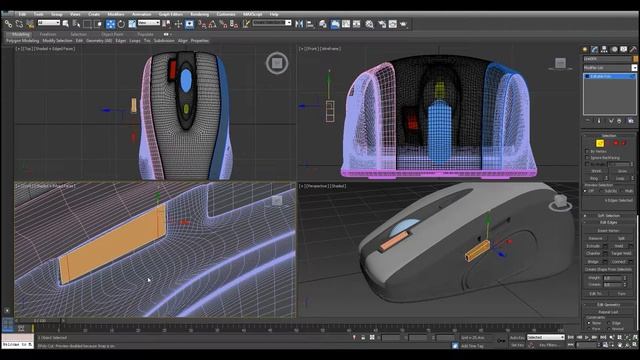Open the Group menu
This screenshot has height=360, width=640.
coord(57,14)
